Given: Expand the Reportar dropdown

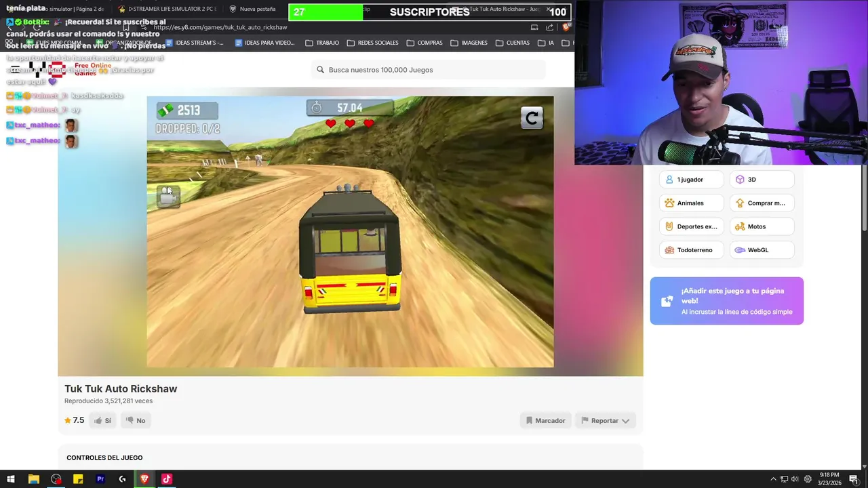Looking at the screenshot, I should pyautogui.click(x=605, y=421).
